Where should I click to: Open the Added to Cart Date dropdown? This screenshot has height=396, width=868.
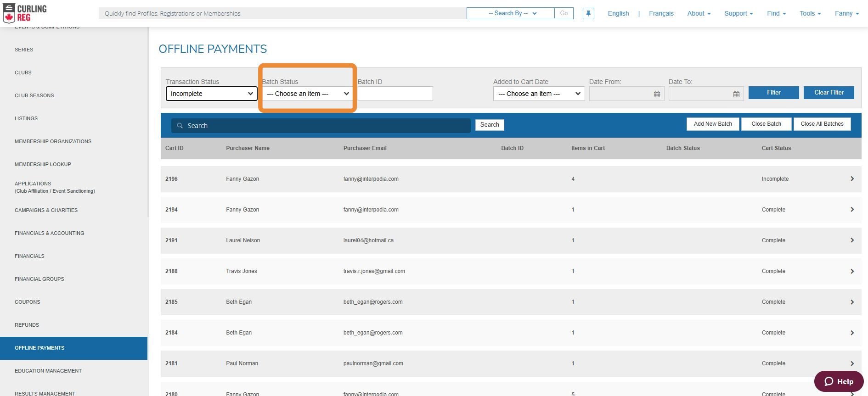[539, 94]
